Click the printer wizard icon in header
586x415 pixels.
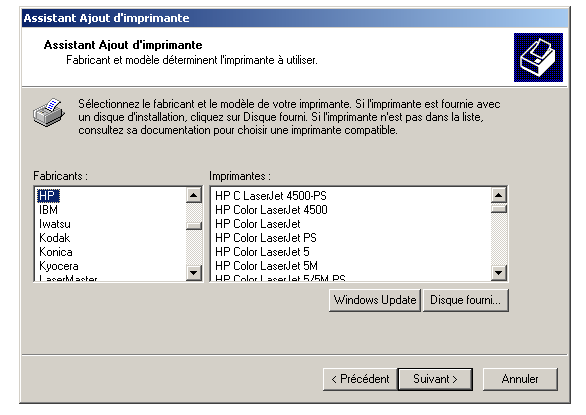click(538, 57)
